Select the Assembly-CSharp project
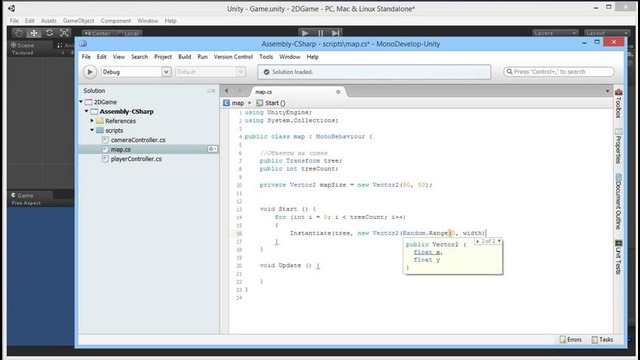Screen dimensions: 640x360 point(127,111)
